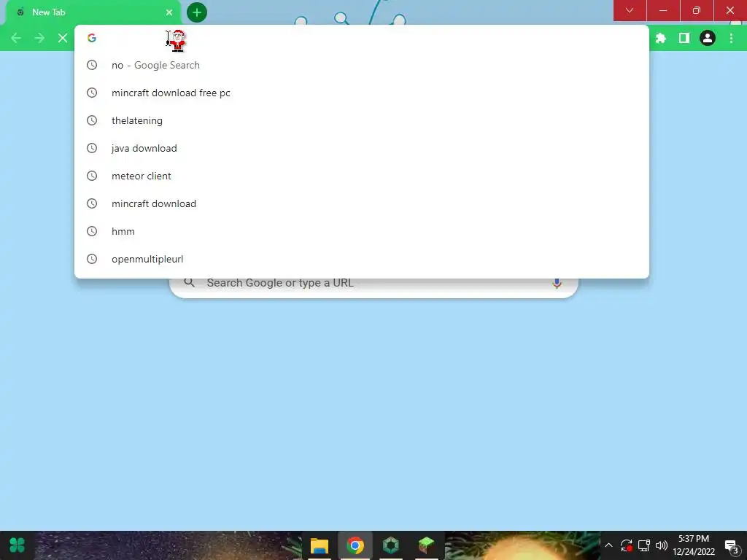Image resolution: width=747 pixels, height=560 pixels.
Task: Select the "mincraft download" suggestion
Action: 362,203
